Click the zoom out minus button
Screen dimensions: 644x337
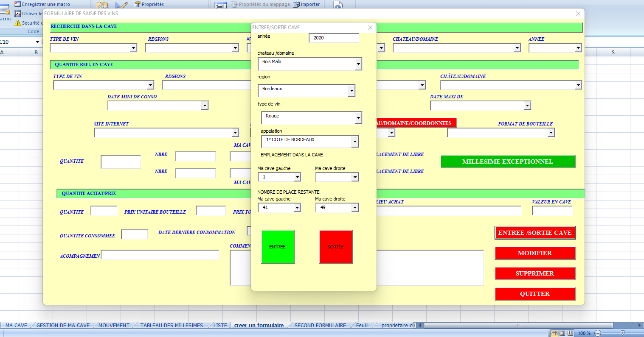pos(598,333)
